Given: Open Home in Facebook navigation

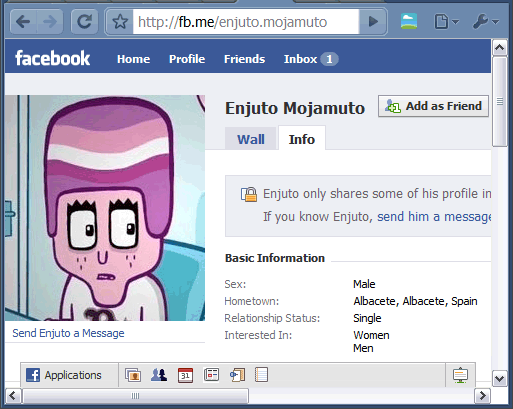Looking at the screenshot, I should point(133,59).
